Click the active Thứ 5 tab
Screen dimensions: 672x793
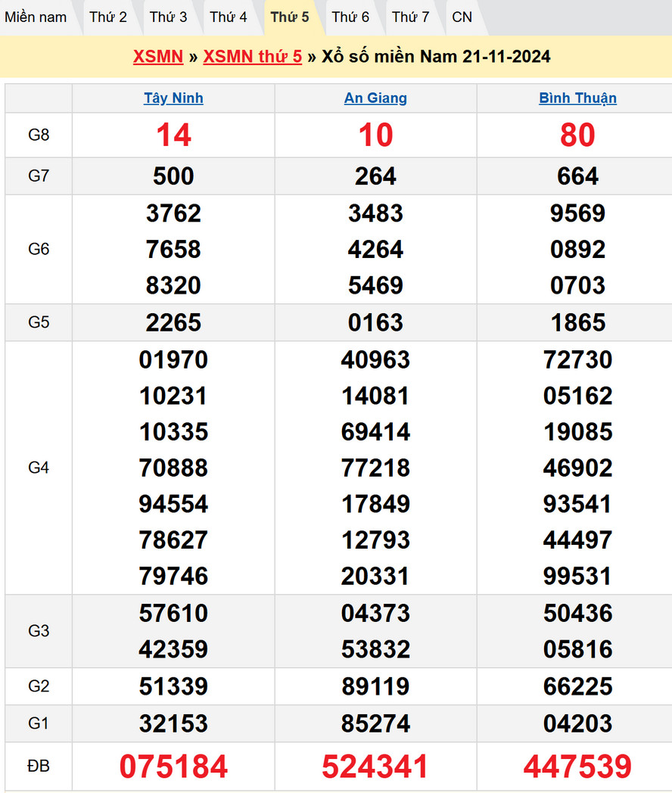click(290, 17)
